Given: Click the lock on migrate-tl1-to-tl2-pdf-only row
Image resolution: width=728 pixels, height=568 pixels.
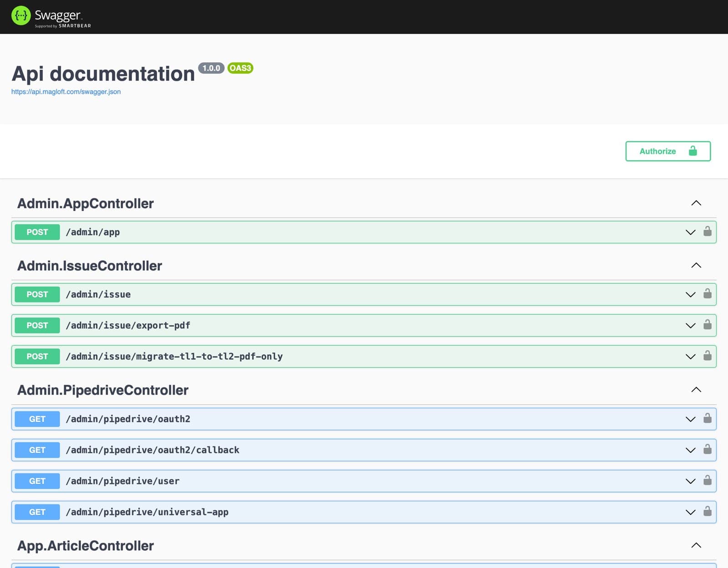Looking at the screenshot, I should click(x=708, y=355).
